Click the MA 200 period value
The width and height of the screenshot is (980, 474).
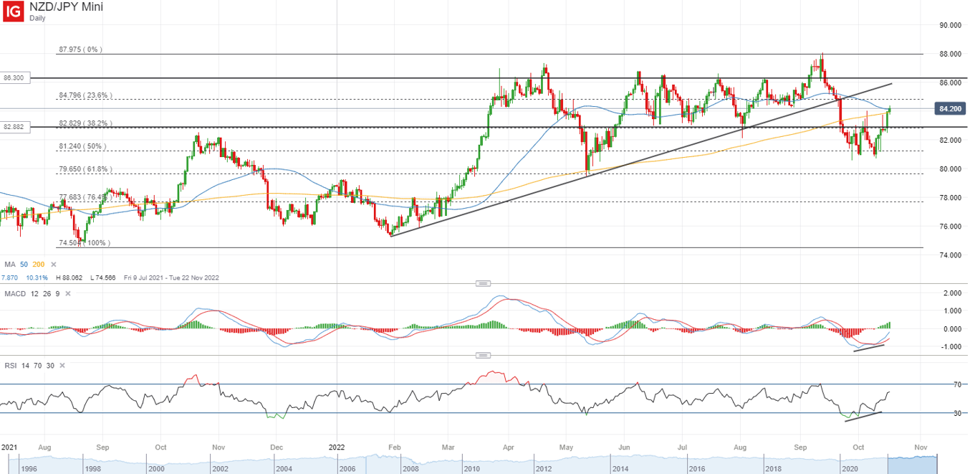(x=39, y=265)
